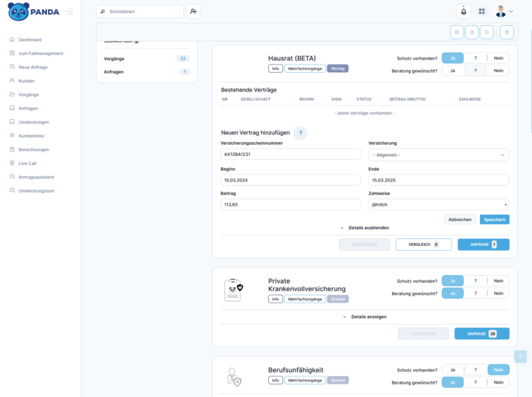
Task: Click the folder icon in the top toolbar
Action: (457, 32)
